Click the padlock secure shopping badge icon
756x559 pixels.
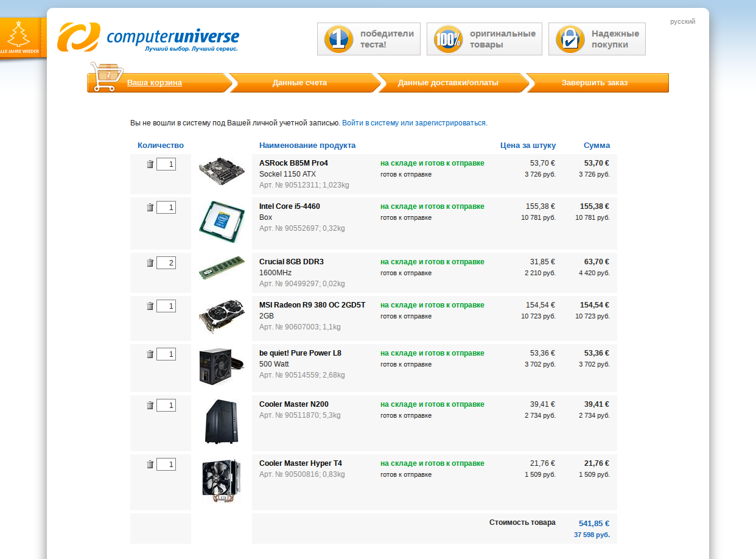coord(570,39)
